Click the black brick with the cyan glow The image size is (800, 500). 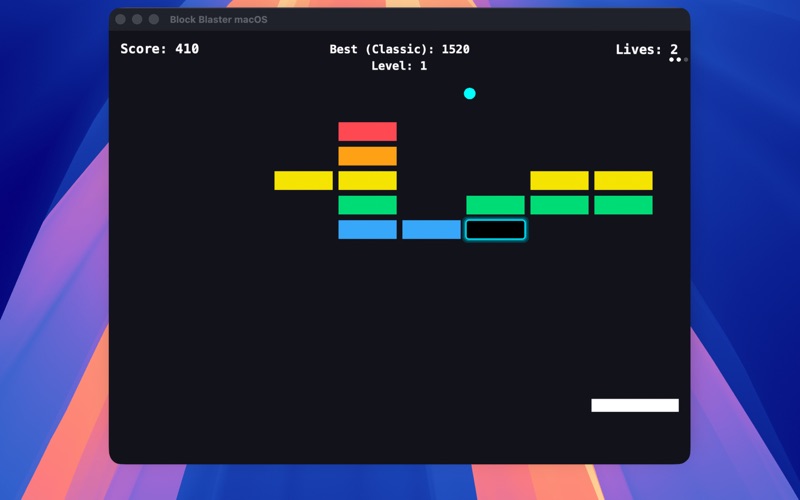pos(495,230)
